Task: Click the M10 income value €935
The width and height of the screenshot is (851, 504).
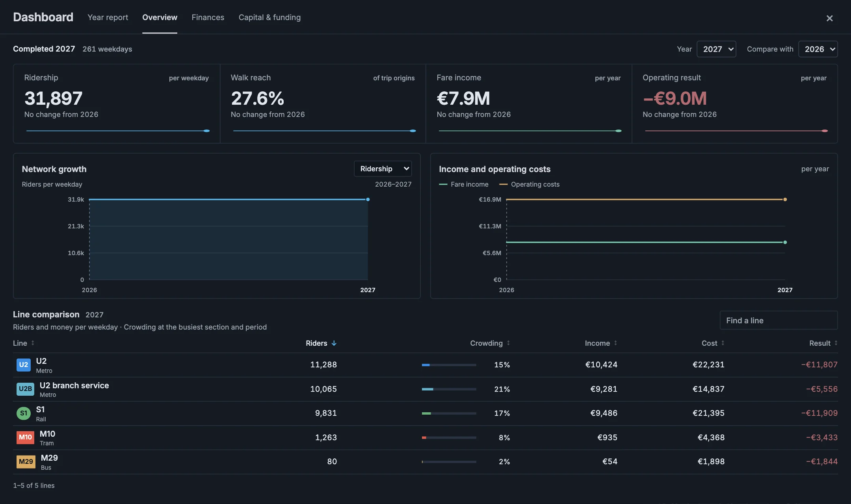Action: point(607,437)
